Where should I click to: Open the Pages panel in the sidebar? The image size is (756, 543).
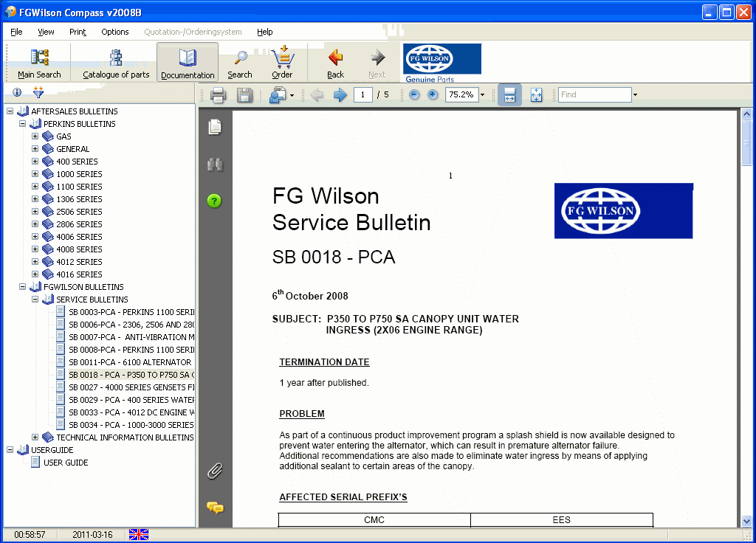215,127
